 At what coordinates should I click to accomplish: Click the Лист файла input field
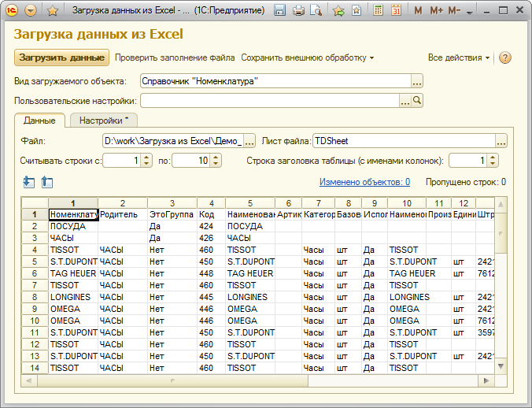pos(403,141)
